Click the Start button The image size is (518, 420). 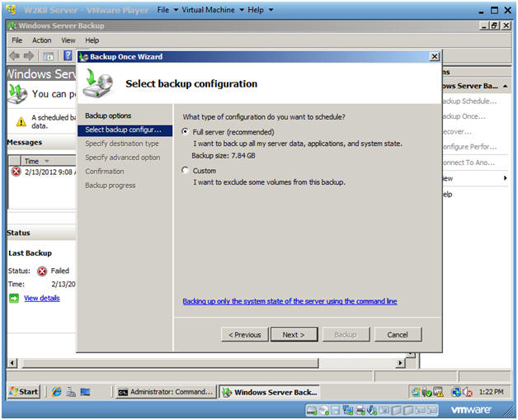point(24,392)
